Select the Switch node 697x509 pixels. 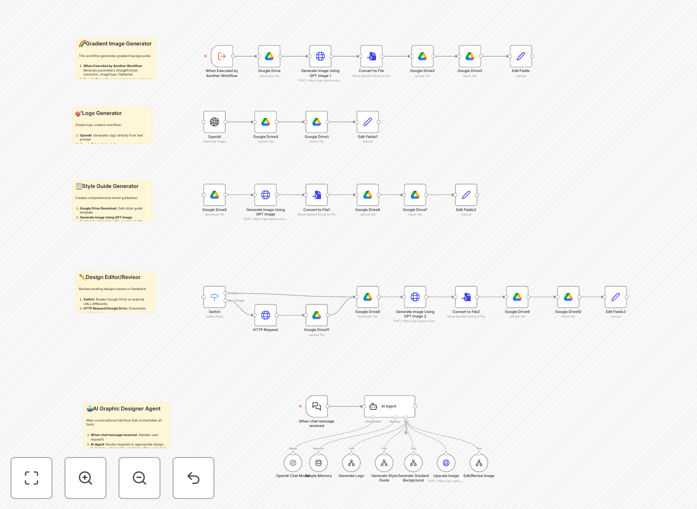point(214,297)
